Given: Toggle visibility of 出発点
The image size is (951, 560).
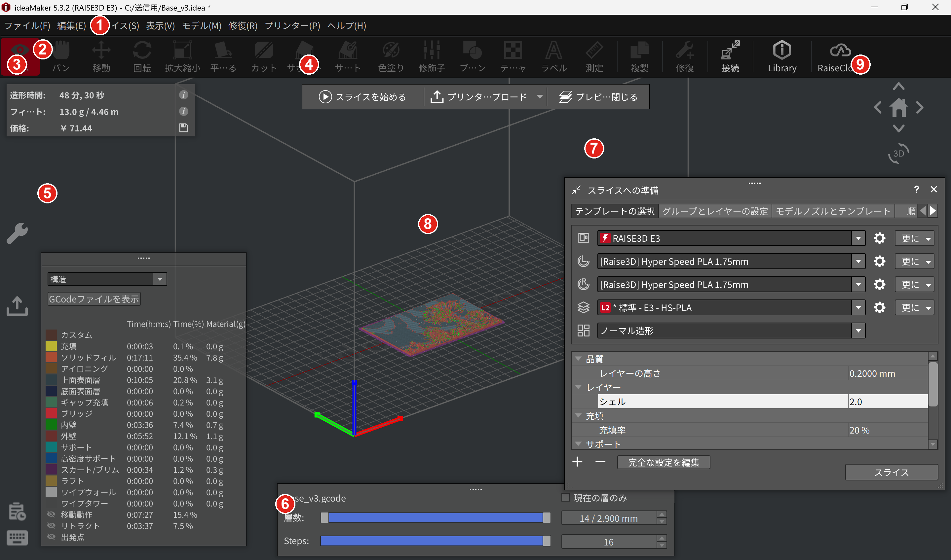Looking at the screenshot, I should tap(51, 537).
